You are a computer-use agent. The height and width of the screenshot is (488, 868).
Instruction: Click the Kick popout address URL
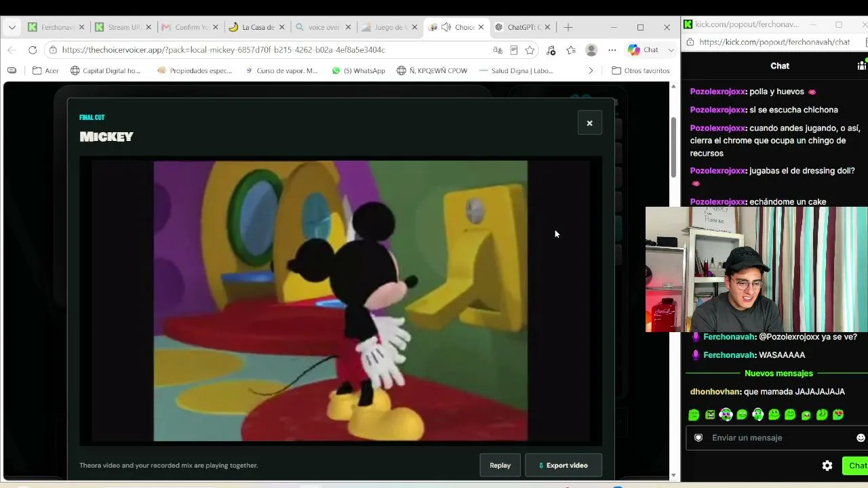coord(774,42)
